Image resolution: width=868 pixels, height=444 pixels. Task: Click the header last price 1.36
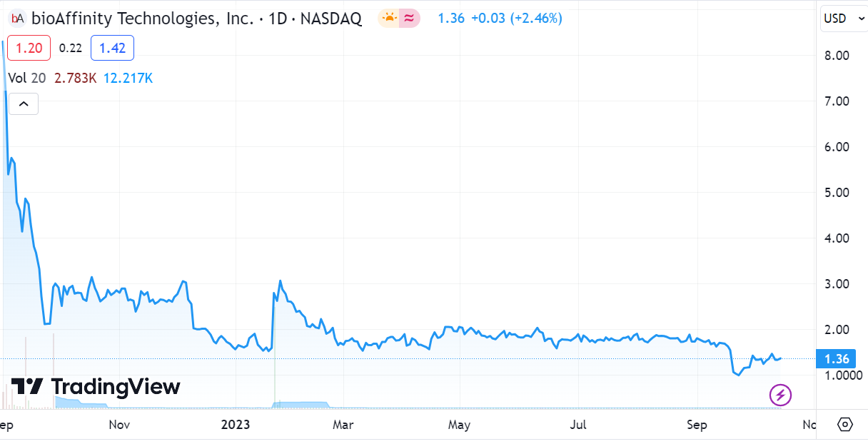pos(451,19)
